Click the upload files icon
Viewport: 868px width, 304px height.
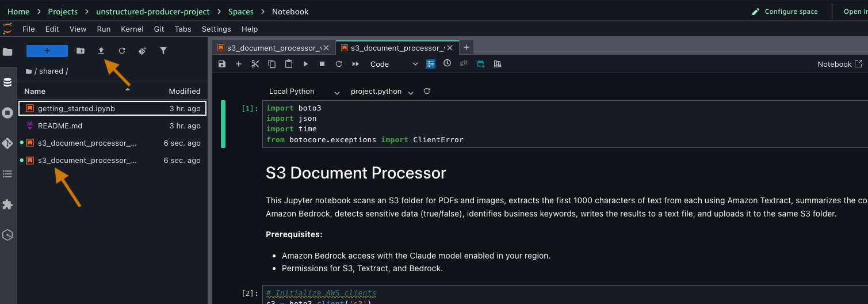pos(101,51)
